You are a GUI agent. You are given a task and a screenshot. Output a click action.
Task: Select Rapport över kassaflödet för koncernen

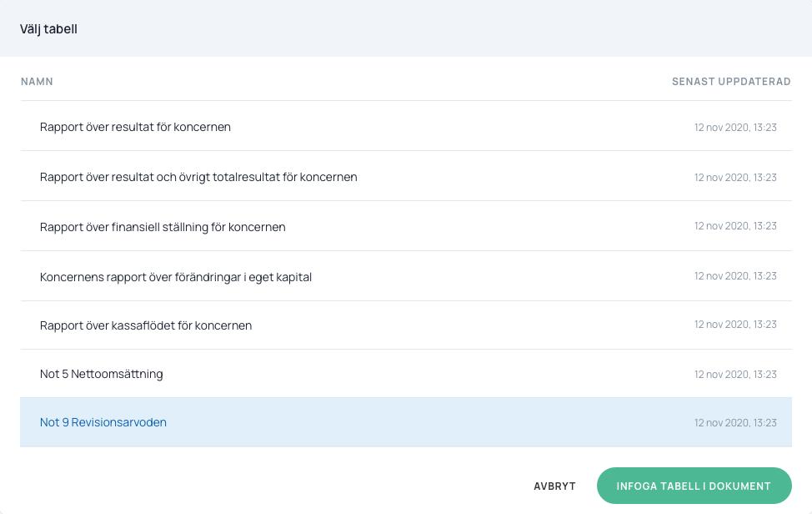(x=146, y=325)
